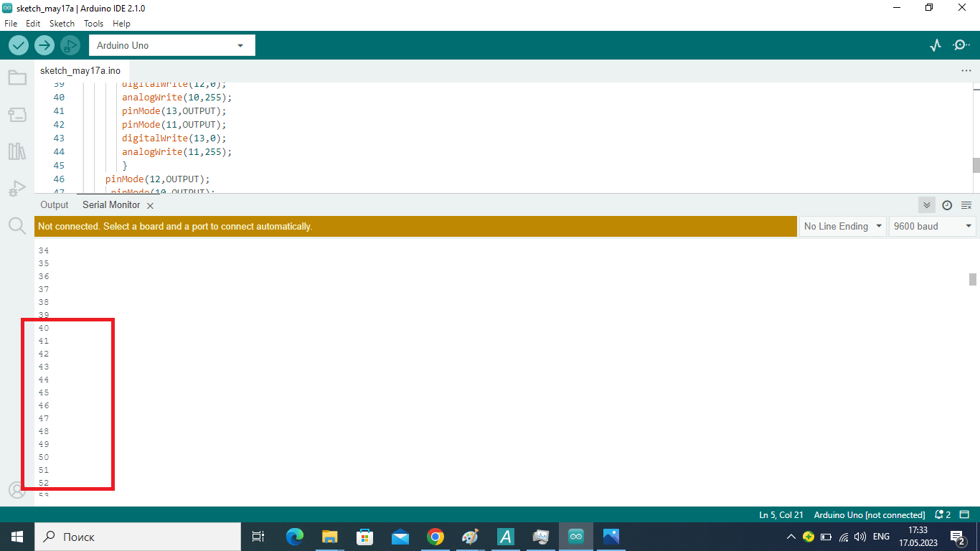The height and width of the screenshot is (551, 980).
Task: Show hidden system tray icons
Action: pos(791,537)
